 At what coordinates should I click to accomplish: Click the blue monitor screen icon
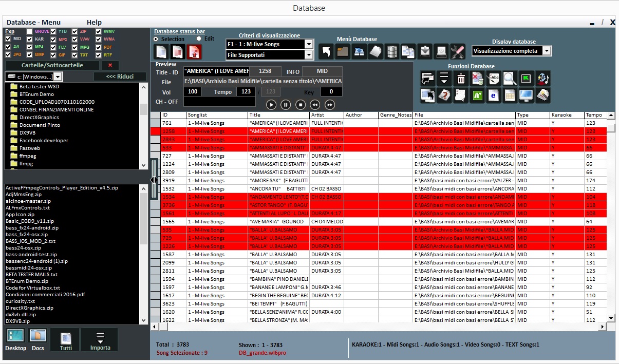(527, 95)
